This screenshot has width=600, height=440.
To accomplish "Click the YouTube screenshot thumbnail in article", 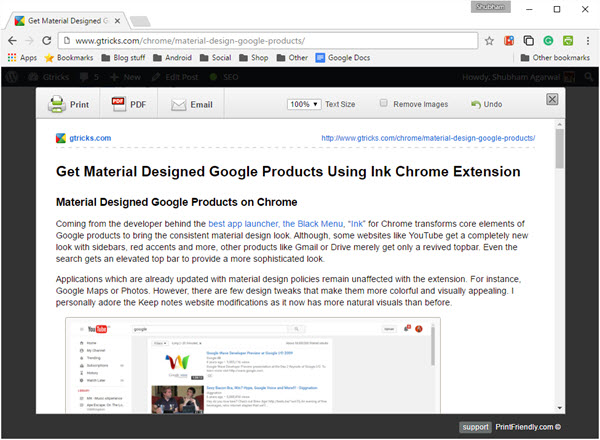I will (253, 365).
